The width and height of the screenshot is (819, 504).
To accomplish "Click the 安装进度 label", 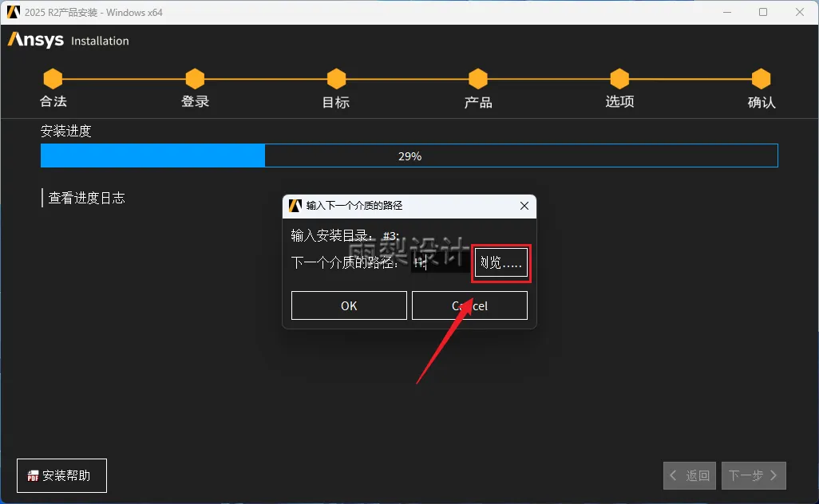I will click(x=65, y=131).
